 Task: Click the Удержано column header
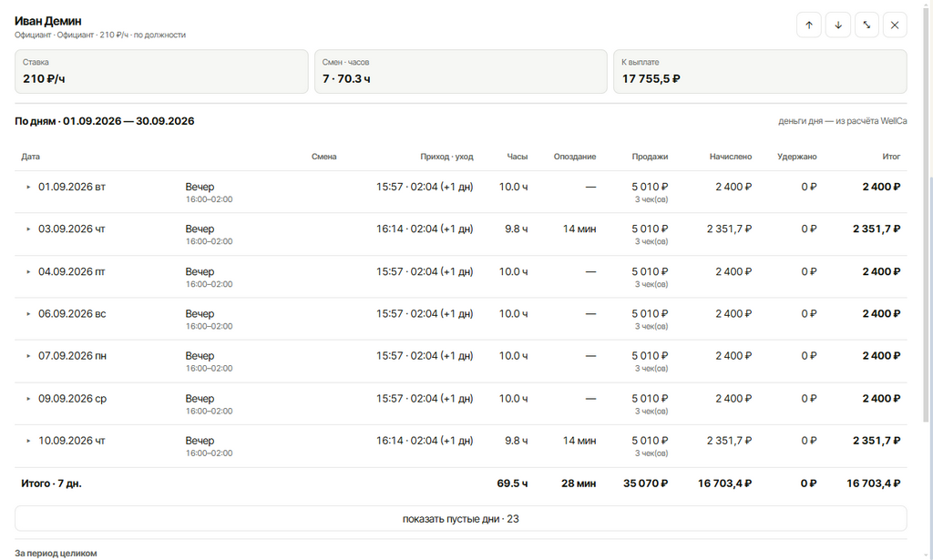point(796,157)
